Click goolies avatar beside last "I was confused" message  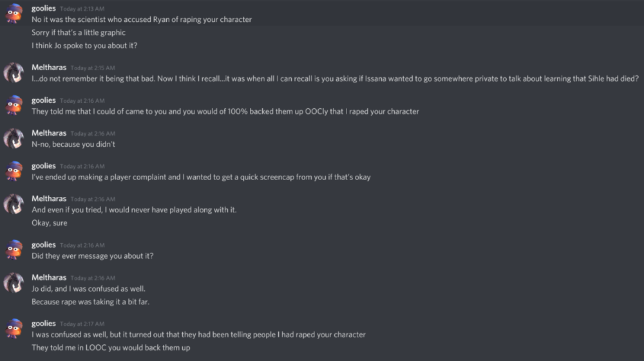click(14, 329)
